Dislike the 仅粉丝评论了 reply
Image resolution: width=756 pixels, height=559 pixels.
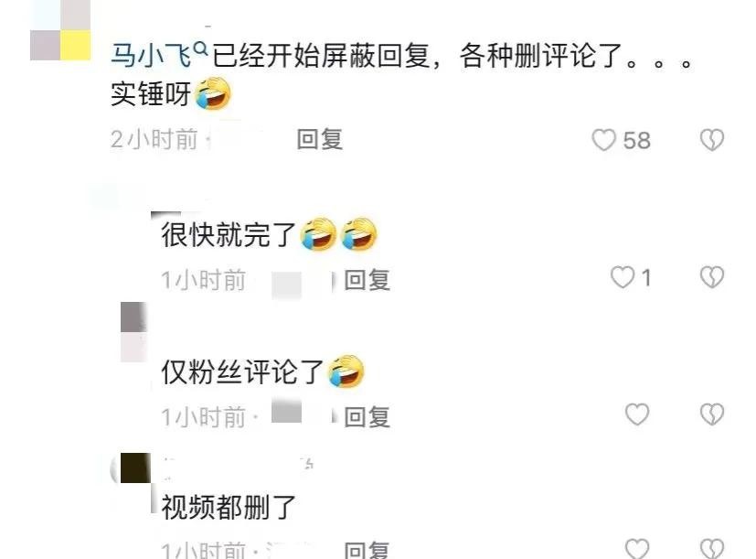click(712, 414)
